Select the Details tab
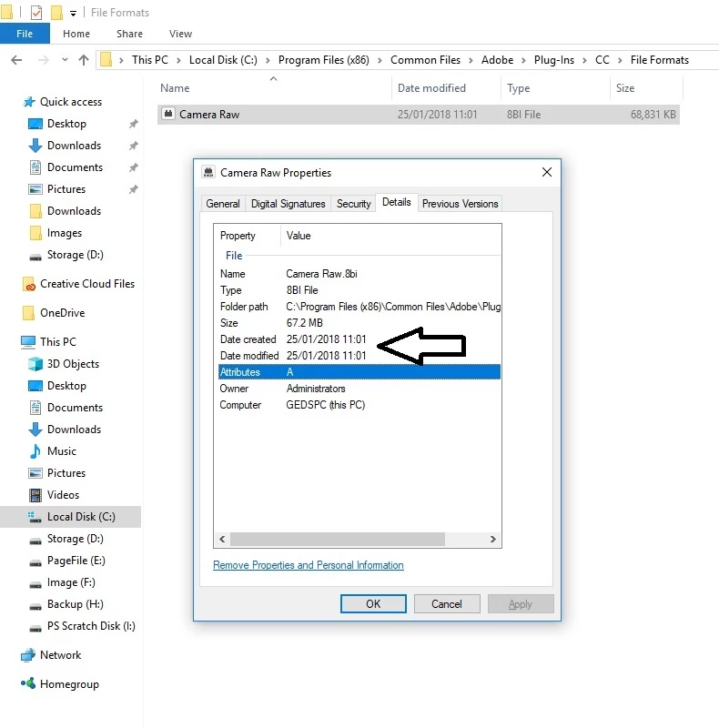Viewport: 719px width, 728px height. [x=397, y=202]
